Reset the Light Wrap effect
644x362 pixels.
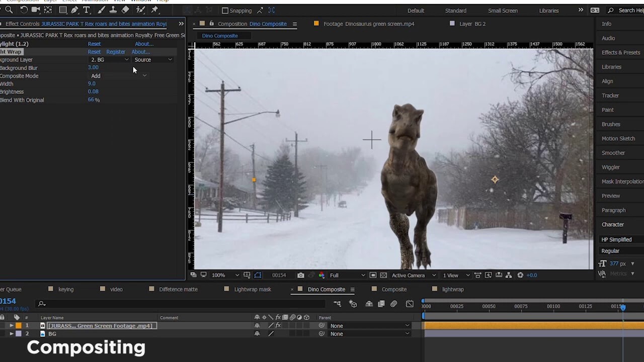pos(94,52)
